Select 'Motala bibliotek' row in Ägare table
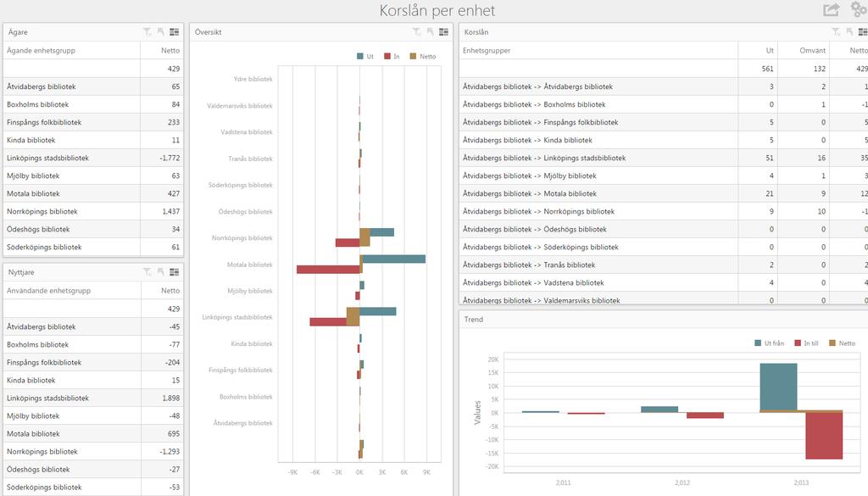This screenshot has height=496, width=868. click(x=93, y=194)
